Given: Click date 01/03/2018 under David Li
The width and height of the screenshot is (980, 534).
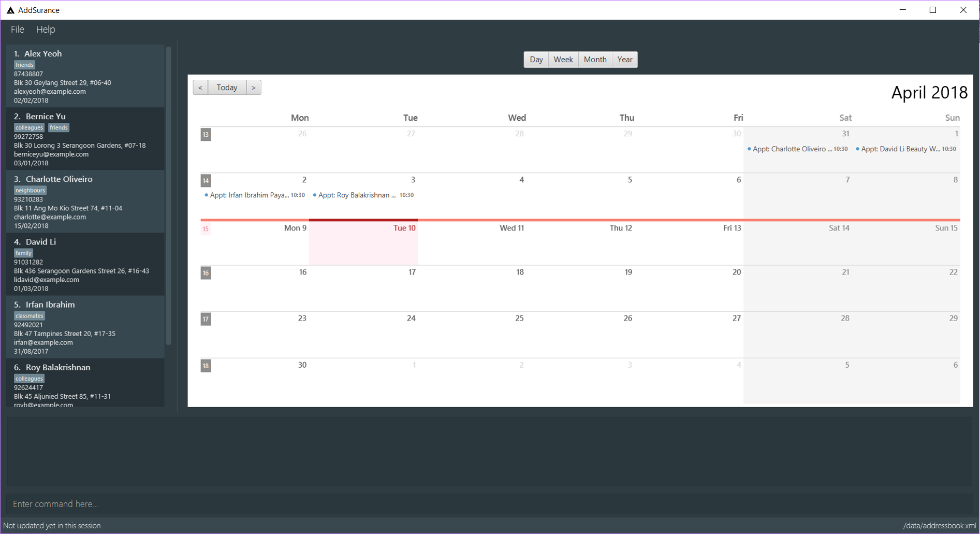Looking at the screenshot, I should (x=31, y=288).
